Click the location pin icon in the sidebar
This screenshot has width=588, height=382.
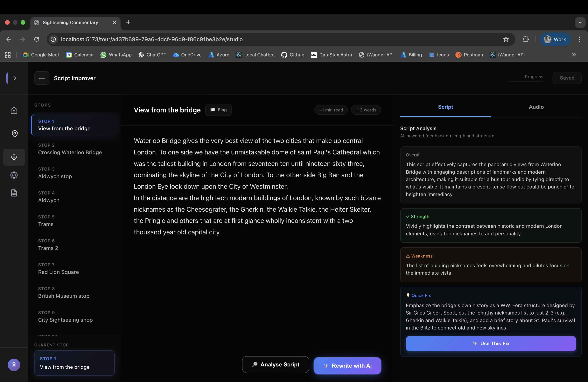pyautogui.click(x=14, y=134)
